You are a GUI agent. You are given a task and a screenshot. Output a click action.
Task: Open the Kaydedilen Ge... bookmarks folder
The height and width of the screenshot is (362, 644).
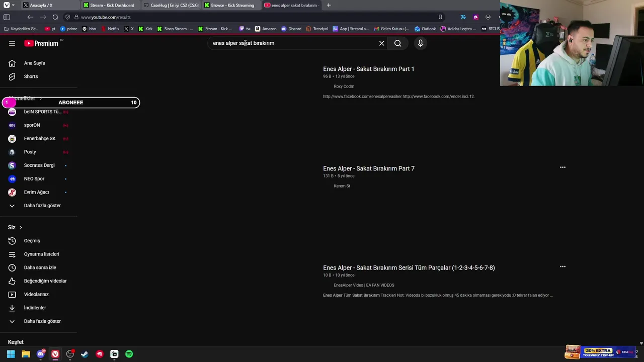pyautogui.click(x=21, y=29)
